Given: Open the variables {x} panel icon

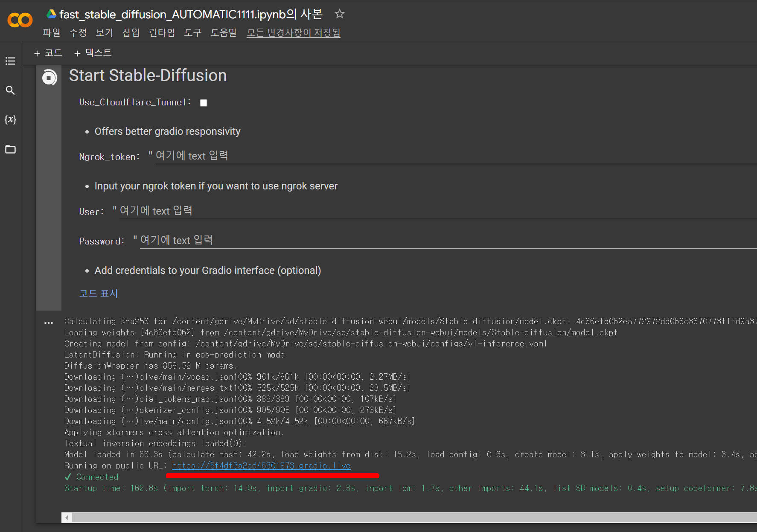Looking at the screenshot, I should [x=10, y=119].
